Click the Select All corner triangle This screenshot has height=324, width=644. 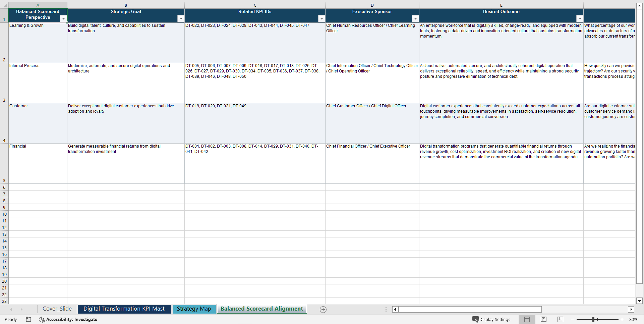4,5
